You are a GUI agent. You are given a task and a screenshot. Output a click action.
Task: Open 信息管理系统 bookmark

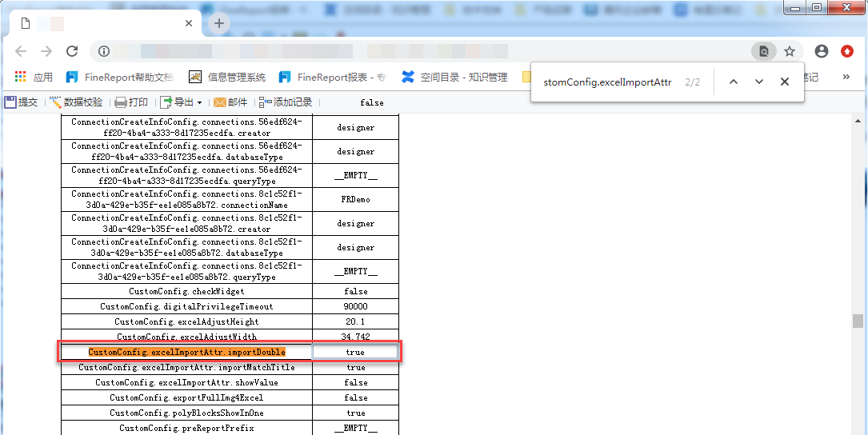227,78
